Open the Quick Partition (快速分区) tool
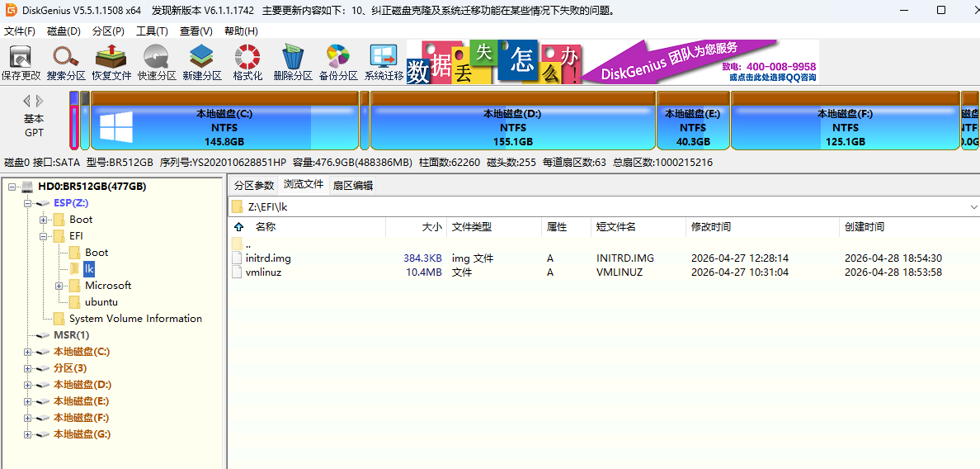The height and width of the screenshot is (469, 980). pyautogui.click(x=156, y=63)
